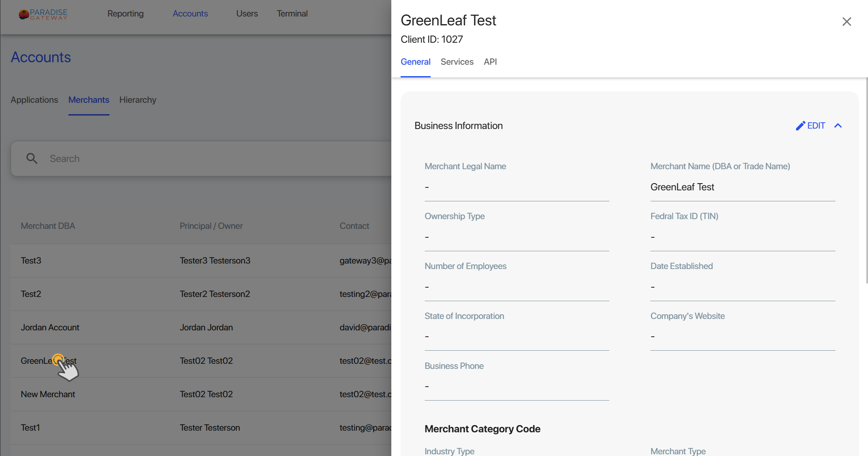Click Jordan Jordan owner cell

[206, 327]
